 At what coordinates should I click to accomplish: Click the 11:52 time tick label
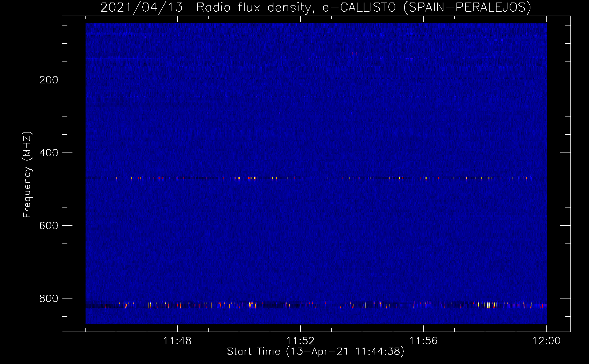coord(300,341)
